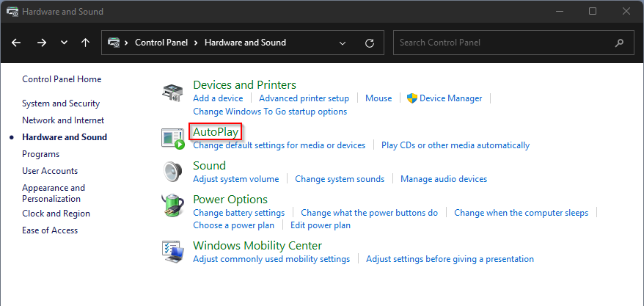The width and height of the screenshot is (644, 306).
Task: Click the Devices and Printers icon
Action: 172,92
